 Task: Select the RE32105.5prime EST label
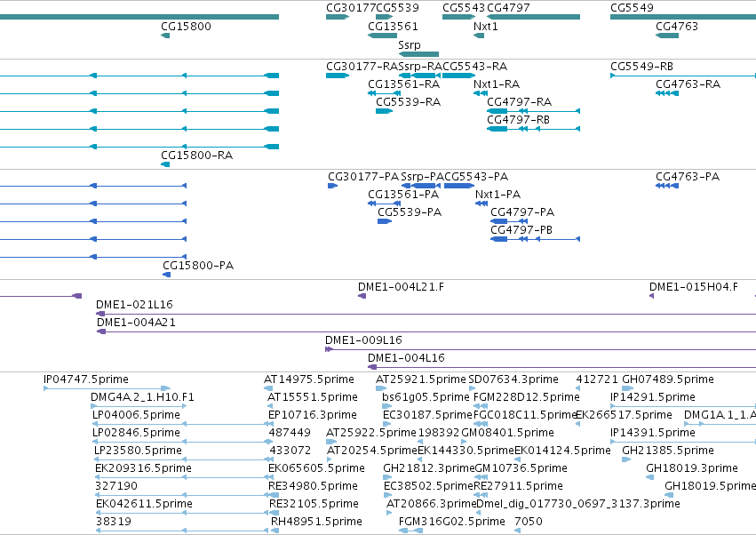coord(314,504)
